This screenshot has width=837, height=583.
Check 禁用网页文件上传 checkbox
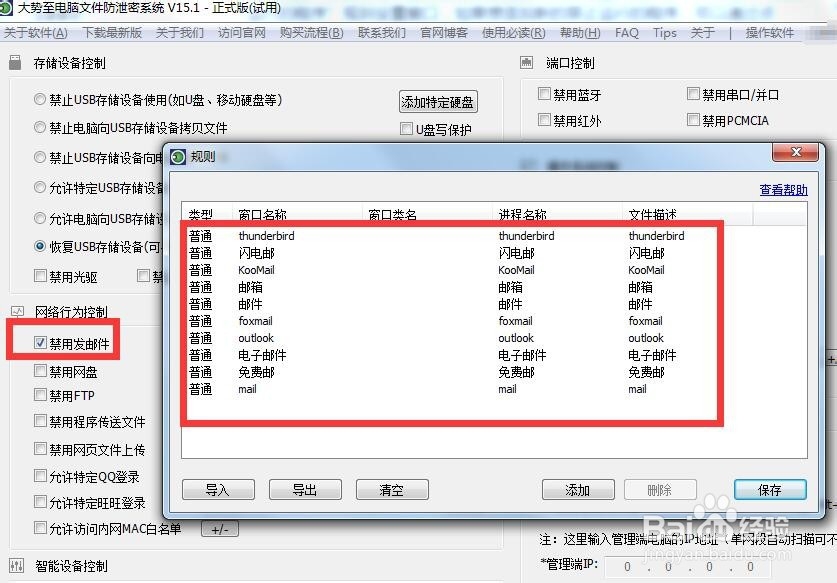(x=40, y=448)
